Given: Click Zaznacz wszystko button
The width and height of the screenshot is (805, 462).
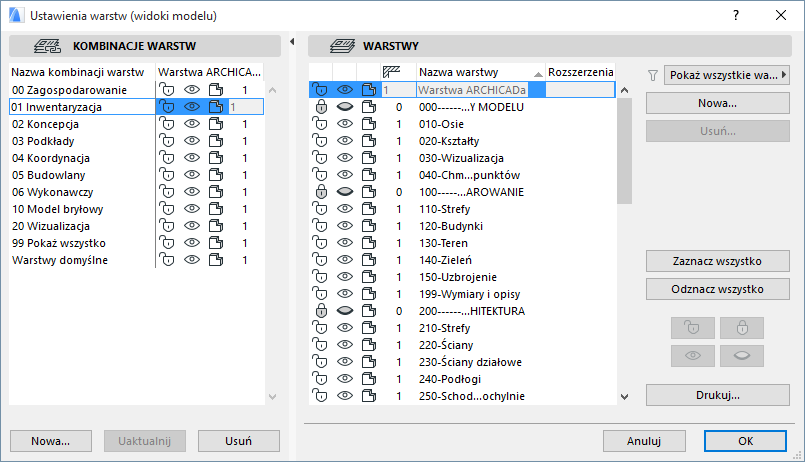Looking at the screenshot, I should pyautogui.click(x=718, y=261).
